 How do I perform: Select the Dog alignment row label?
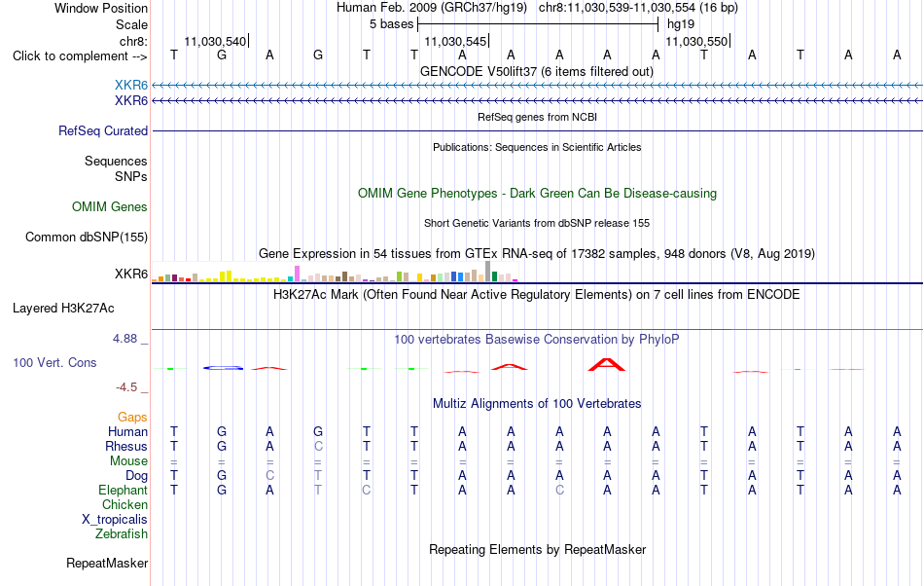pyautogui.click(x=136, y=476)
